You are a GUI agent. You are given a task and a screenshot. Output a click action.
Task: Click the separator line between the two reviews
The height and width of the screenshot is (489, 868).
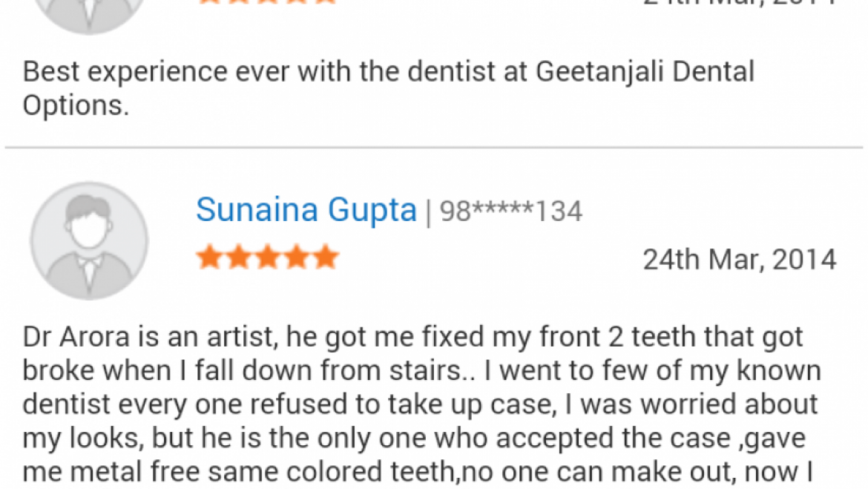[x=434, y=145]
